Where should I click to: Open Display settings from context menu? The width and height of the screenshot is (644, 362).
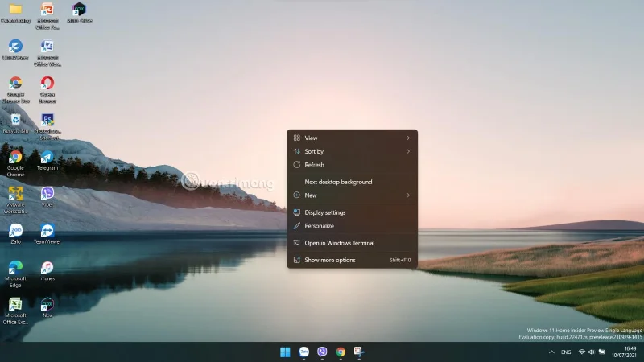(352, 212)
